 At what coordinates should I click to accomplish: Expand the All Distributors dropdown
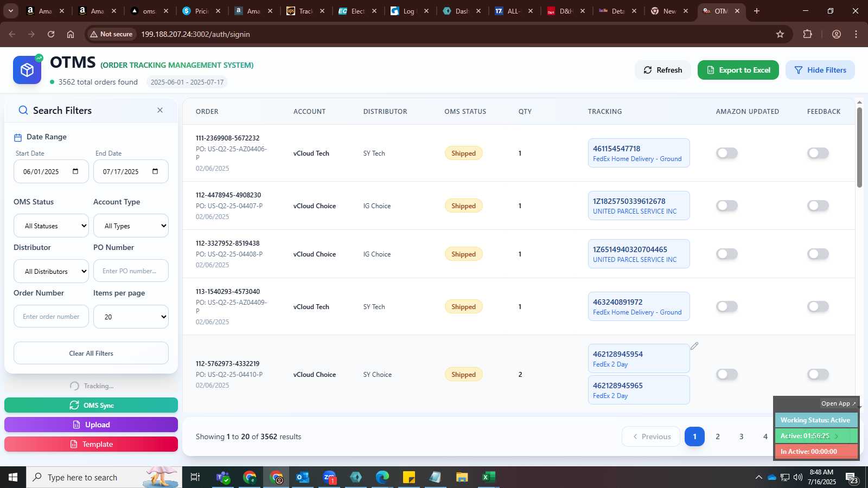tap(51, 271)
